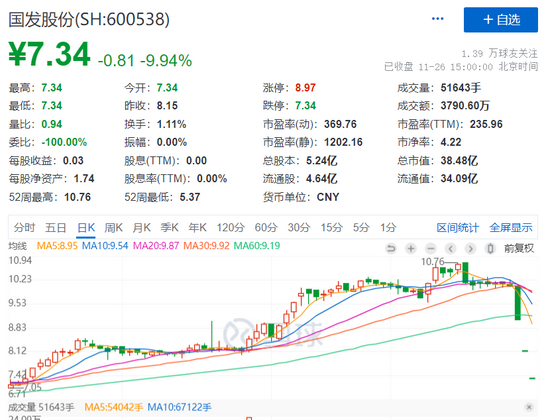Click the MA30:9.92 moving average label
Image resolution: width=550 pixels, height=420 pixels.
point(206,246)
